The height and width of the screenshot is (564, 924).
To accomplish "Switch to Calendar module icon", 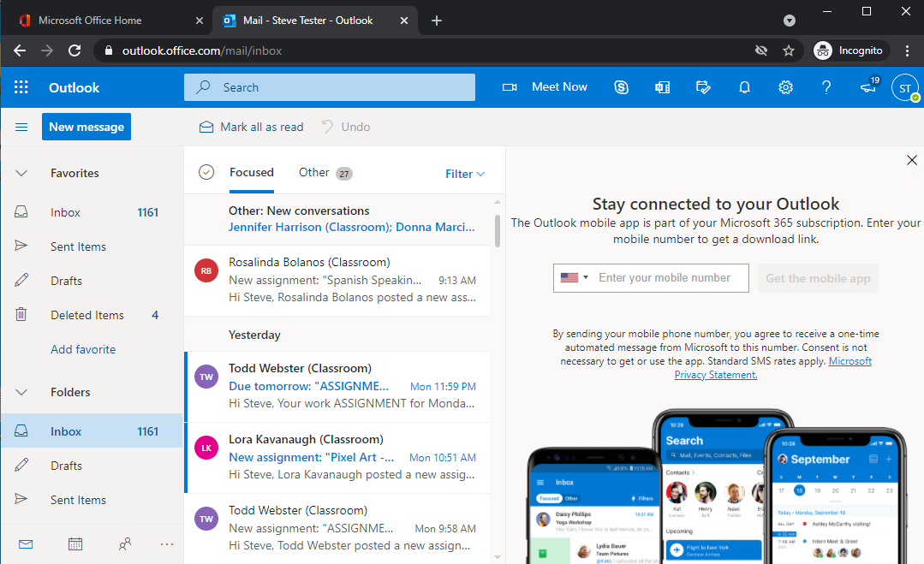I will (x=75, y=544).
